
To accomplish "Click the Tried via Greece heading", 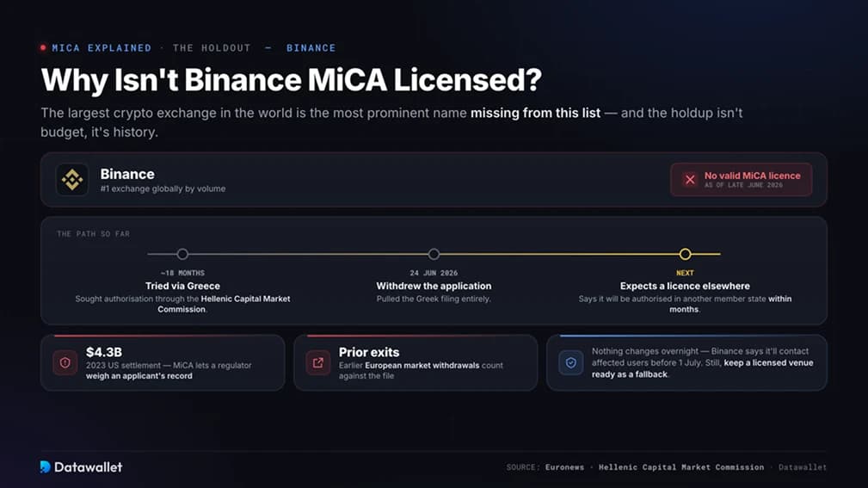I will point(182,286).
